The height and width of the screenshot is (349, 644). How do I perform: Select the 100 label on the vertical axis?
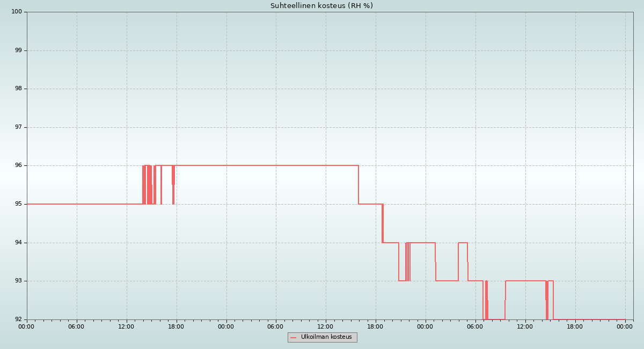click(17, 12)
